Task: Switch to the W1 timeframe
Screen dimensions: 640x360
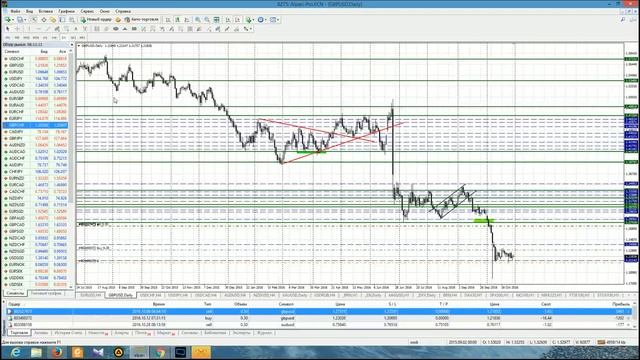Action: 73,38
